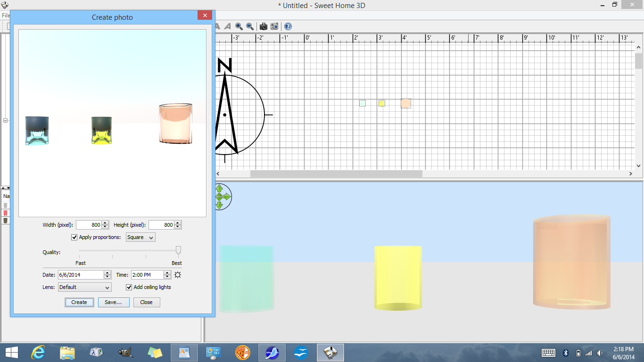Open help via the question mark icon
644x362 pixels.
288,26
